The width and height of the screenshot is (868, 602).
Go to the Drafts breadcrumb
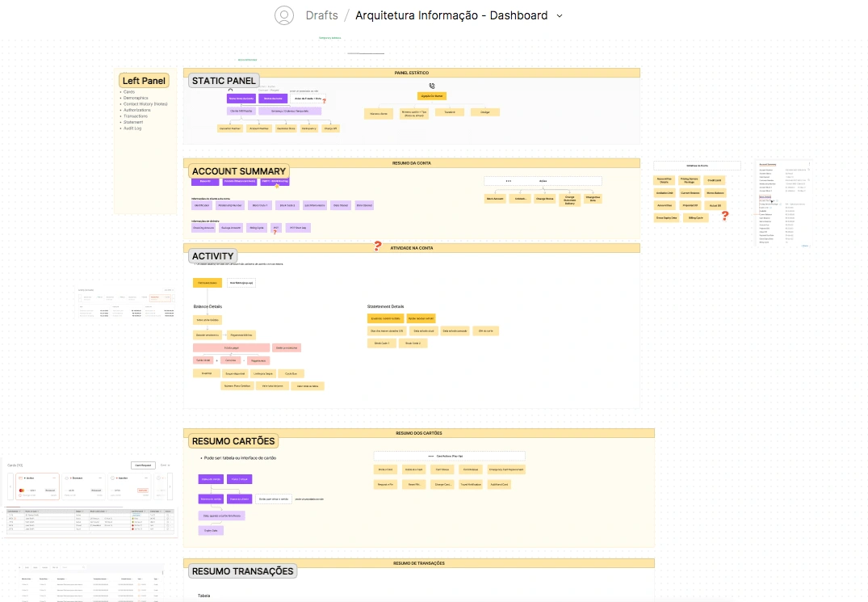coord(321,15)
